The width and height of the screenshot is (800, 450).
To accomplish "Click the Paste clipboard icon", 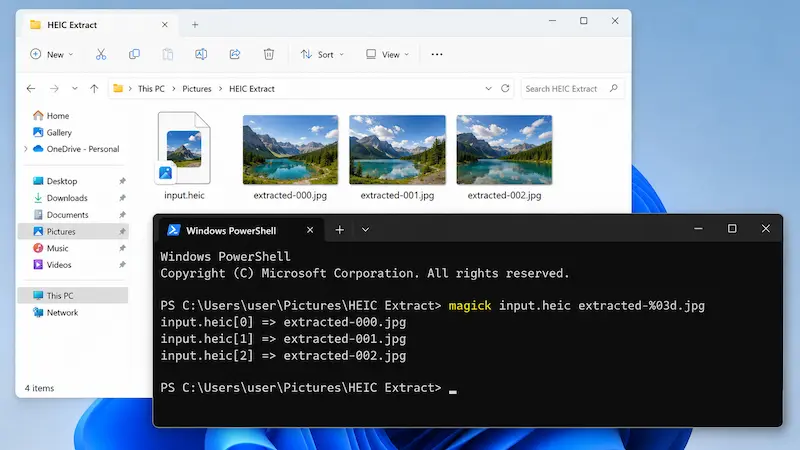I will 167,54.
